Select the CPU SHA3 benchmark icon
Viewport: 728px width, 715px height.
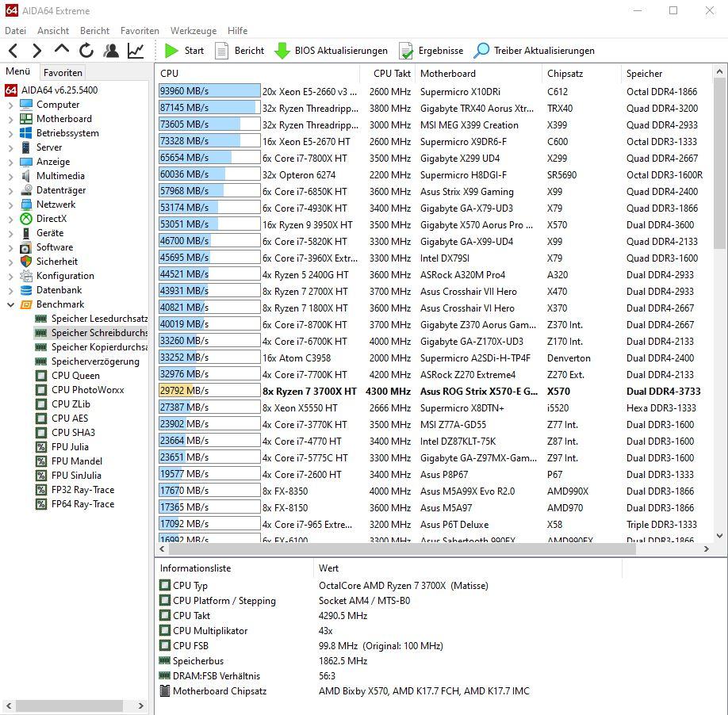[41, 433]
